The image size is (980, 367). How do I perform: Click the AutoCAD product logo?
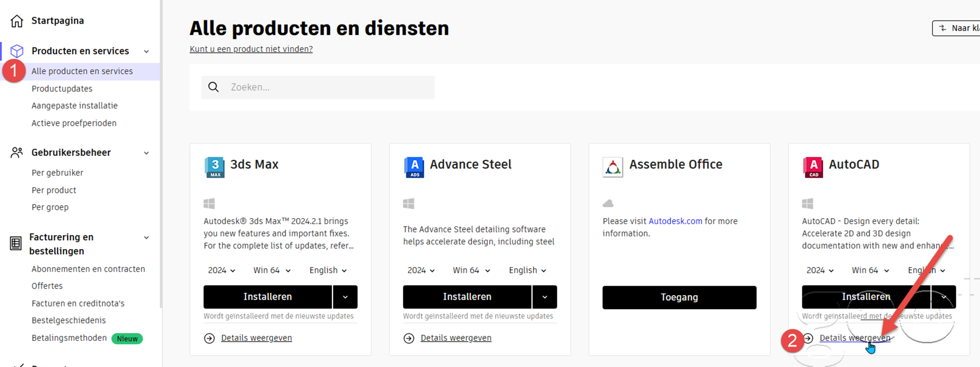point(813,167)
